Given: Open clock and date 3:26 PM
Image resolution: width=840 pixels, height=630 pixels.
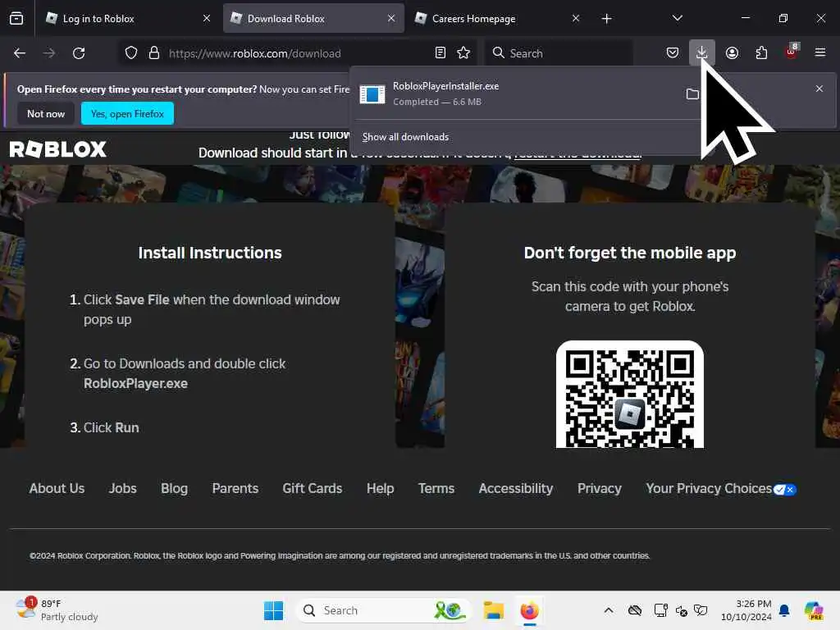Looking at the screenshot, I should 746,610.
